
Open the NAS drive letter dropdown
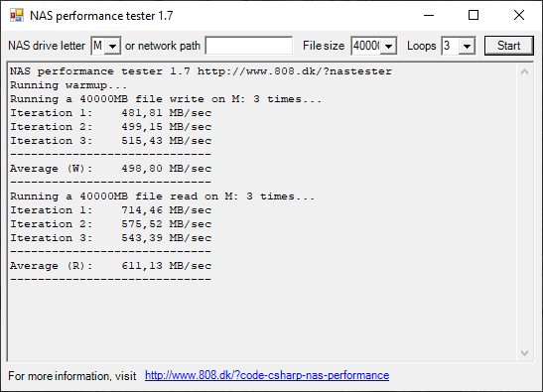click(112, 46)
